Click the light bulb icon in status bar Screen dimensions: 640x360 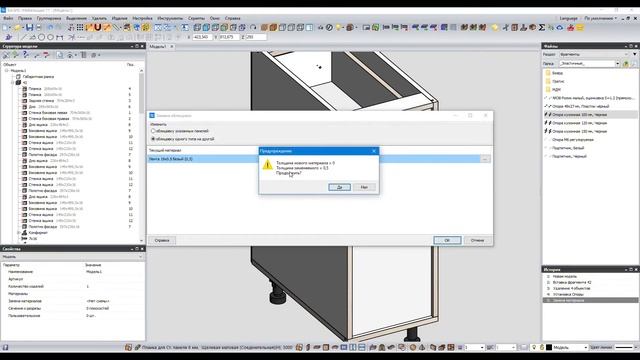[x=533, y=347]
